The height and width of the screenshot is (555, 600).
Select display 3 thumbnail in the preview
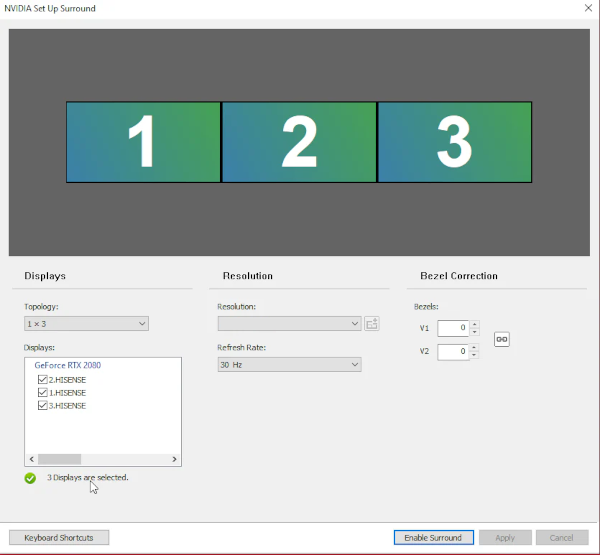tap(455, 142)
